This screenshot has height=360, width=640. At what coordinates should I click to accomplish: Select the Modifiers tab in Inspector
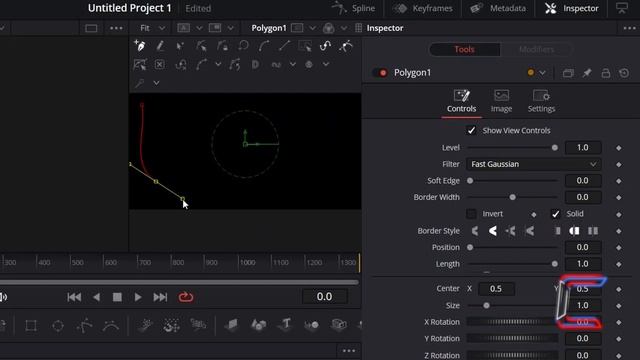[536, 49]
